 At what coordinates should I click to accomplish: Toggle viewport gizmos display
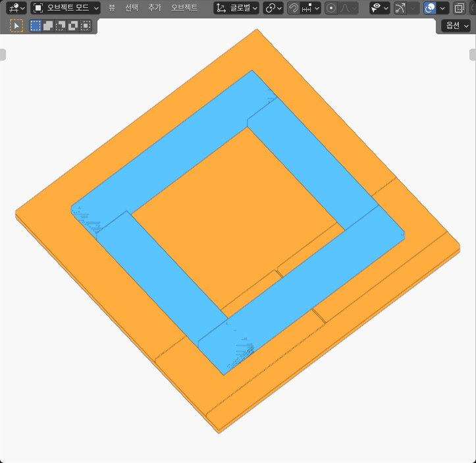400,8
